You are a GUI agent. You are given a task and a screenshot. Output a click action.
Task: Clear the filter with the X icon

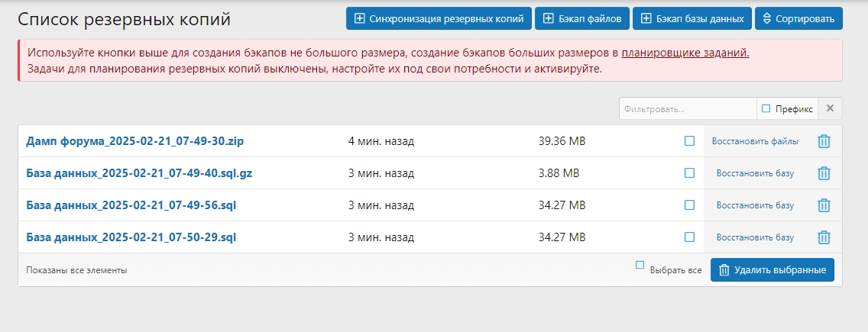click(x=830, y=109)
